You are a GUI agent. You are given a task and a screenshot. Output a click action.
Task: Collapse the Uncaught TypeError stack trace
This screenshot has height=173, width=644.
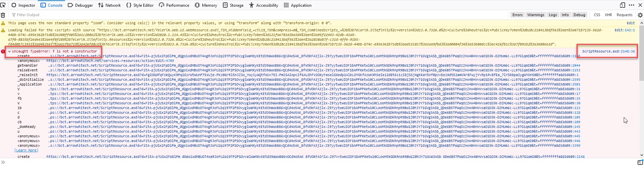[9, 51]
